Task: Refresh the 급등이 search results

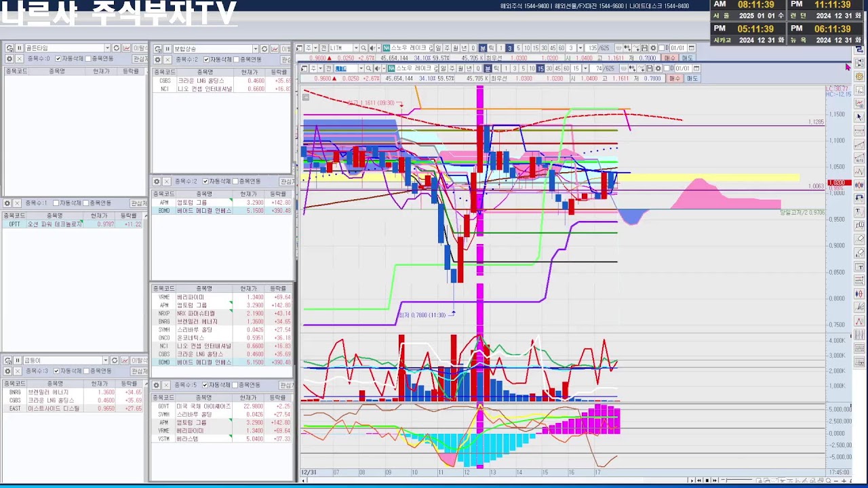Action: pyautogui.click(x=115, y=361)
